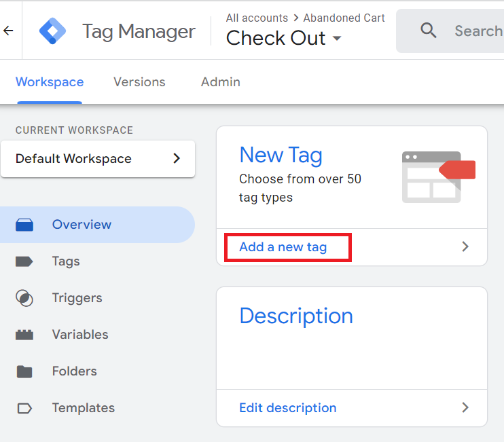Switch to the Admin tab
Image resolution: width=504 pixels, height=442 pixels.
(x=221, y=82)
